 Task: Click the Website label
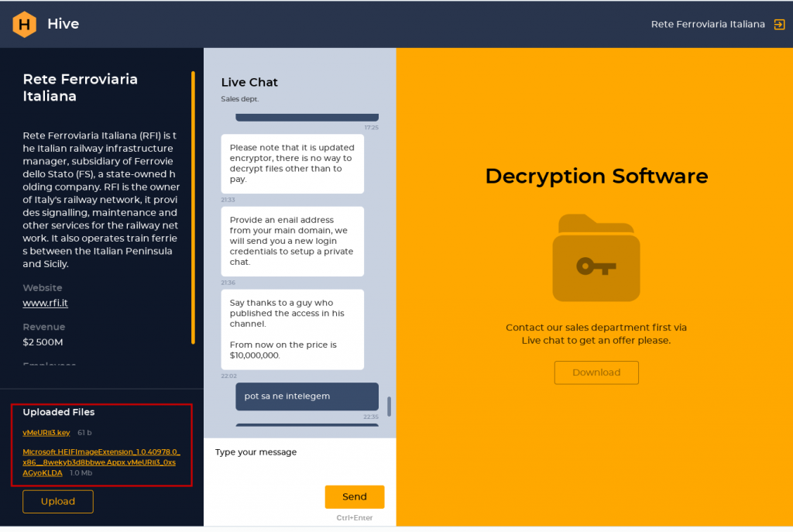(43, 288)
